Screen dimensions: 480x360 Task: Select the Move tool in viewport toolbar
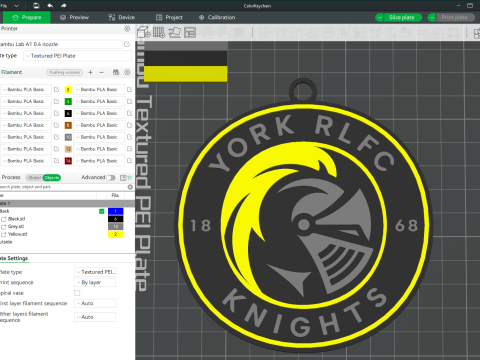pyautogui.click(x=265, y=32)
